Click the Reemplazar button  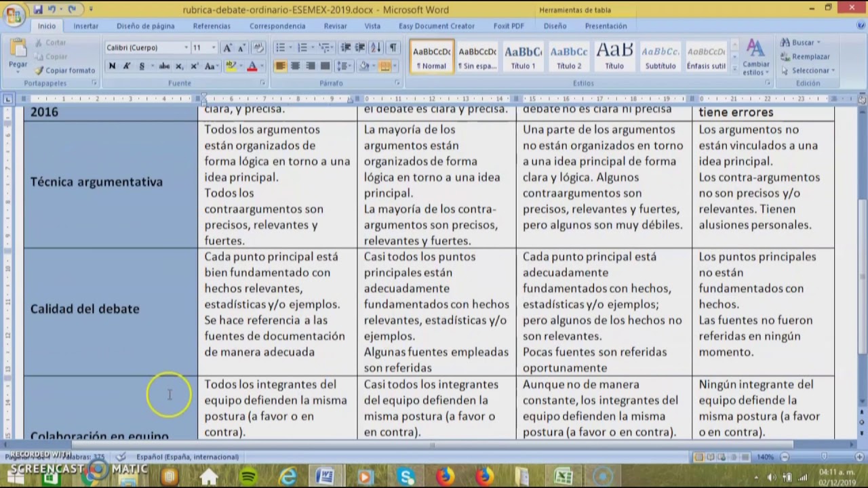point(805,57)
